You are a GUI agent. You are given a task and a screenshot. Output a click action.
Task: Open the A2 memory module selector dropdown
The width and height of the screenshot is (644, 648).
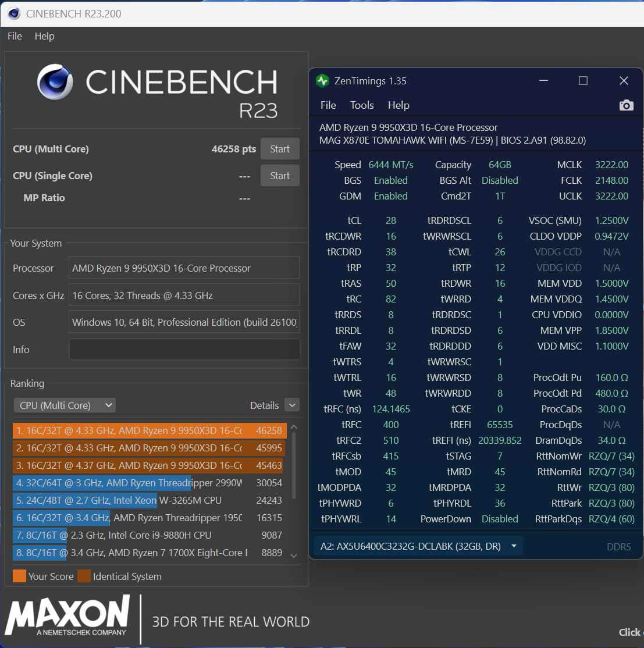pyautogui.click(x=418, y=546)
